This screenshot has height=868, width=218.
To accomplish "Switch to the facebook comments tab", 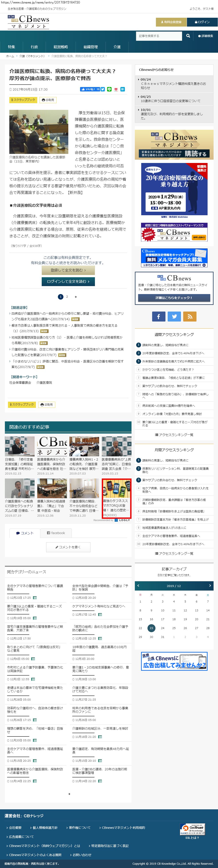I will pyautogui.click(x=56, y=533).
